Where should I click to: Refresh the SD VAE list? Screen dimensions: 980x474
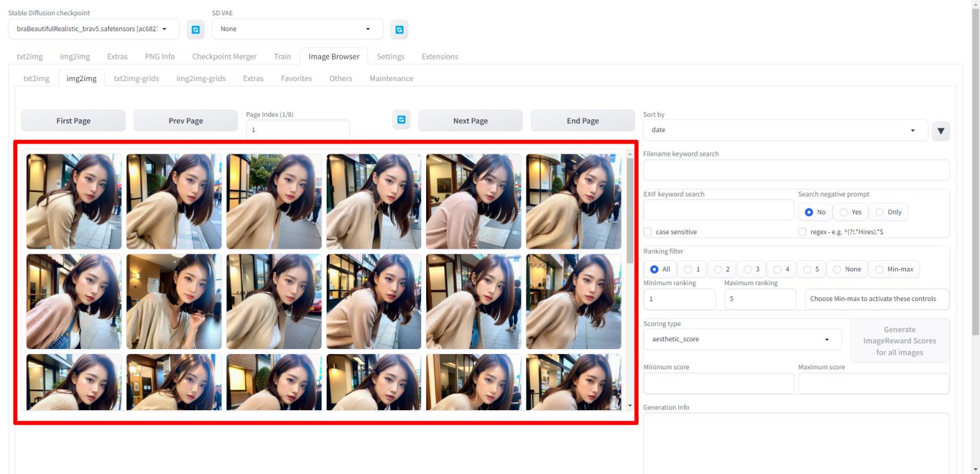point(399,29)
